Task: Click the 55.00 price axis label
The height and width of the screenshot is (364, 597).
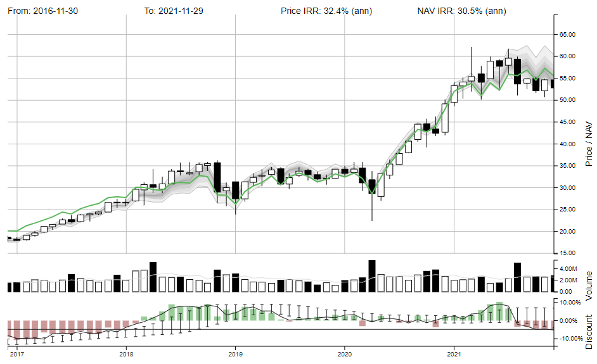Action: (567, 78)
